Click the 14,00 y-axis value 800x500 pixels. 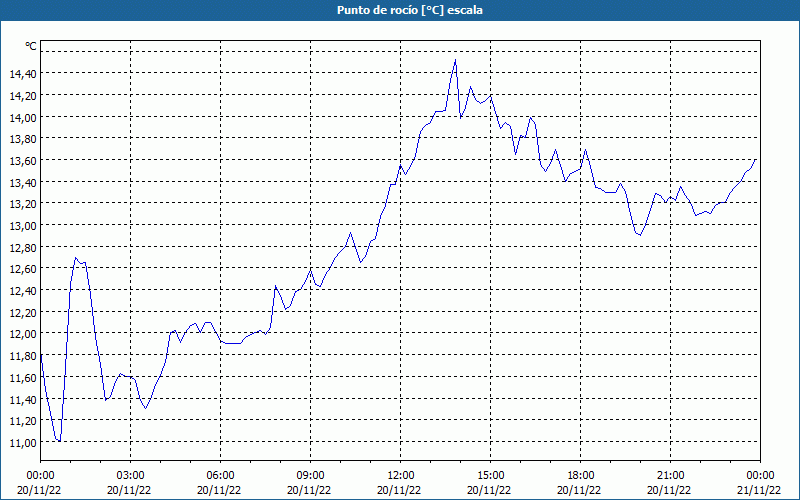23,117
